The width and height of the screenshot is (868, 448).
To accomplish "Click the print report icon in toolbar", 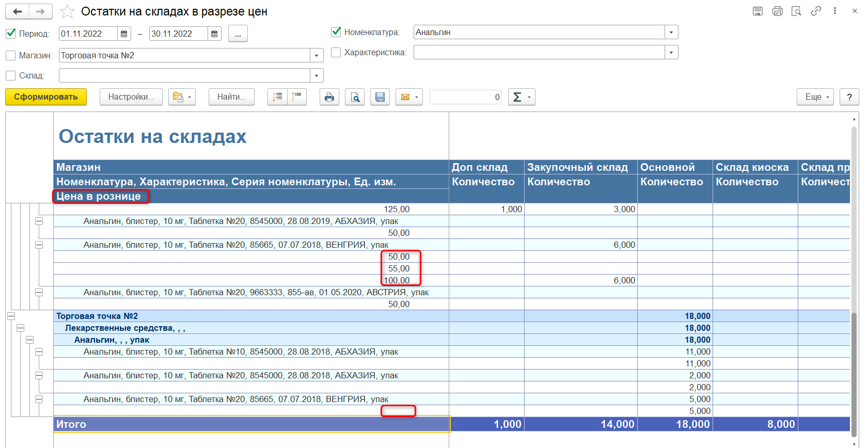I will tap(329, 97).
